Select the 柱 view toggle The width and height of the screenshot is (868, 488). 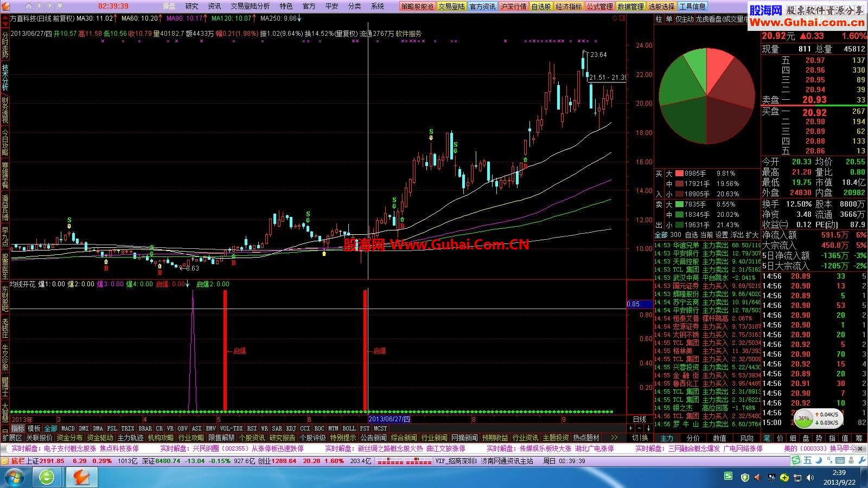click(659, 19)
